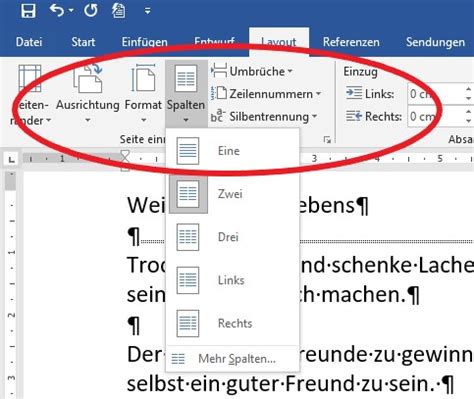474x399 pixels.
Task: Click the Links indent input field
Action: (x=439, y=94)
